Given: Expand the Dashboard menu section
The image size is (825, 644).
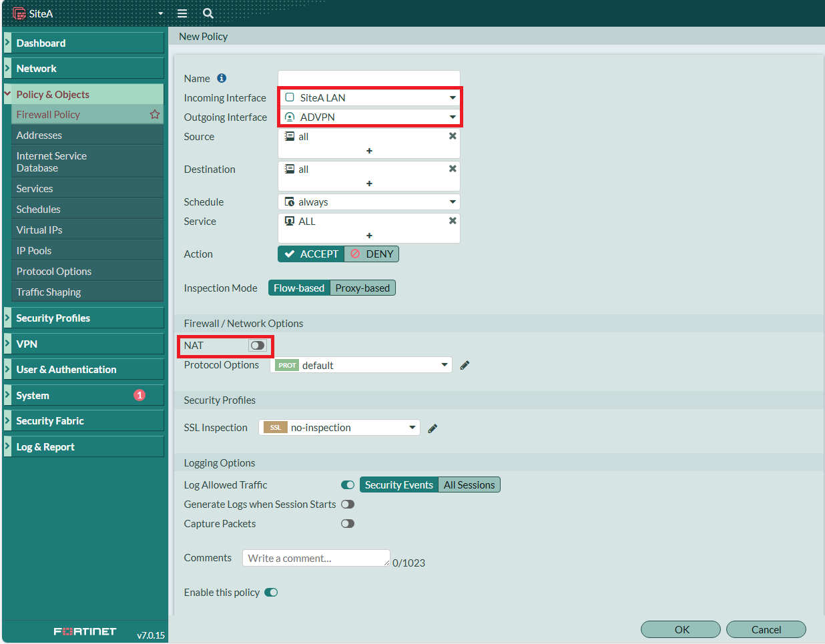Looking at the screenshot, I should coord(83,43).
